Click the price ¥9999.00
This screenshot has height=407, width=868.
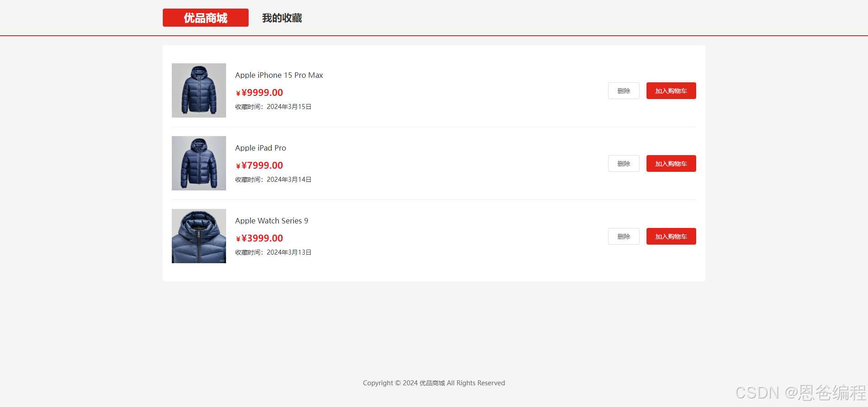(259, 93)
